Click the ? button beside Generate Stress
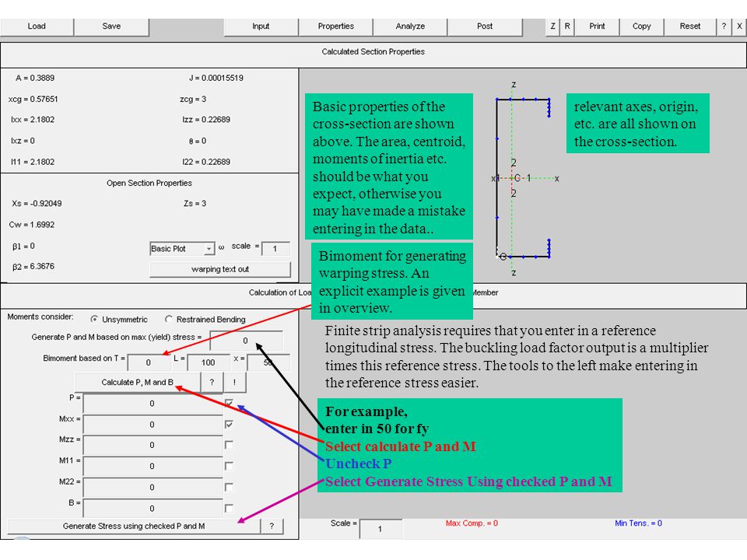 click(x=272, y=527)
